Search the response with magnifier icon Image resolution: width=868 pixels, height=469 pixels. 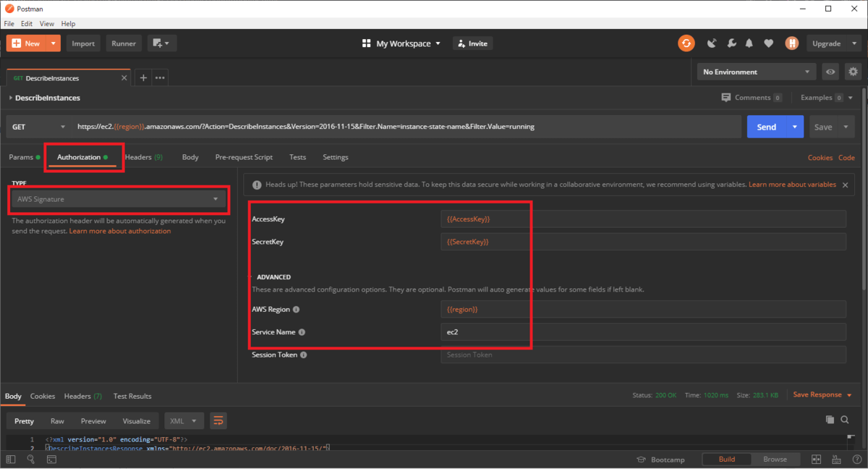845,420
